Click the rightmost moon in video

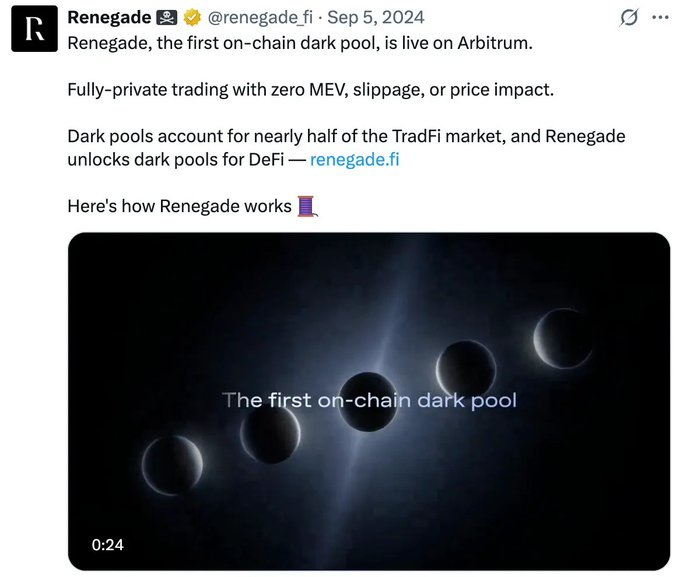563,337
